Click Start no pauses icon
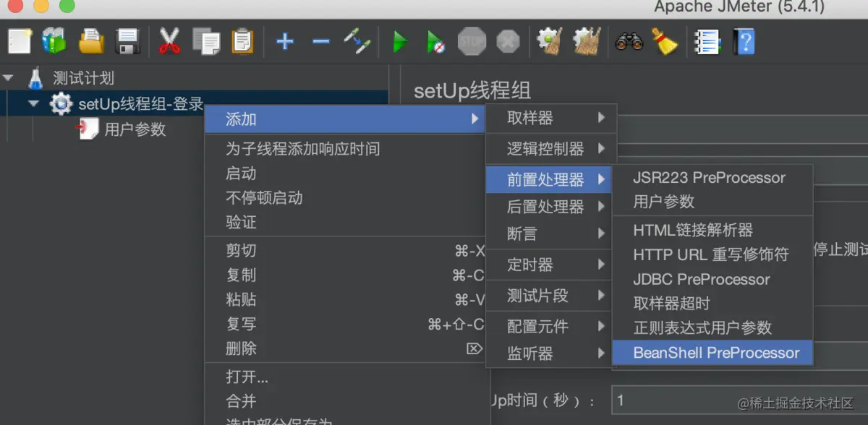 tap(436, 41)
